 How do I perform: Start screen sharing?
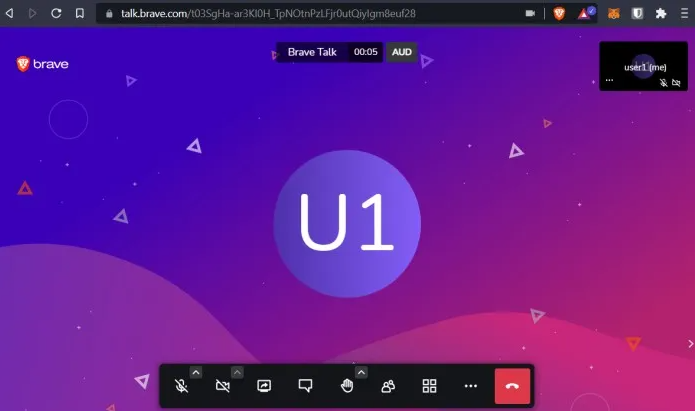[x=264, y=386]
